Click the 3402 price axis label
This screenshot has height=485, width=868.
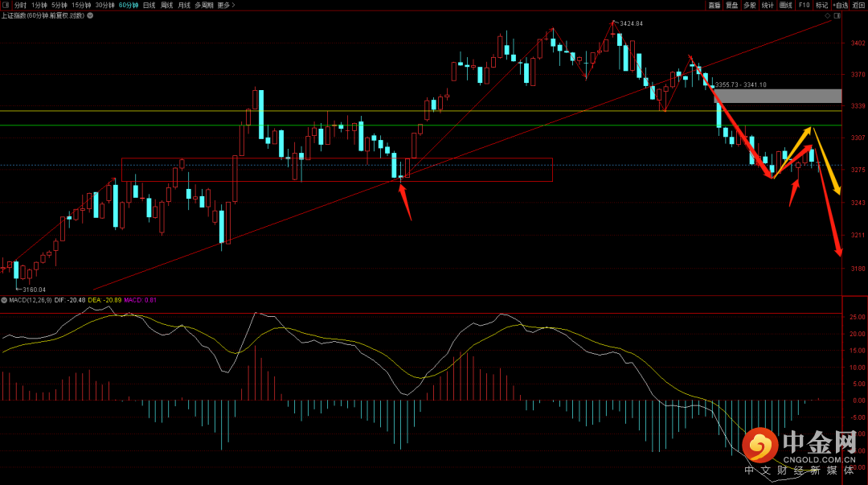(x=858, y=43)
